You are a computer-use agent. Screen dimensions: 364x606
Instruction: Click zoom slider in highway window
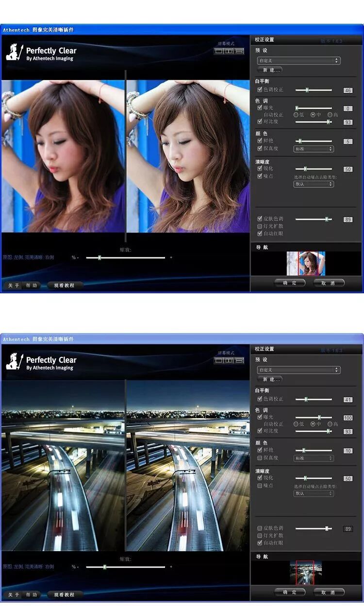(126, 567)
